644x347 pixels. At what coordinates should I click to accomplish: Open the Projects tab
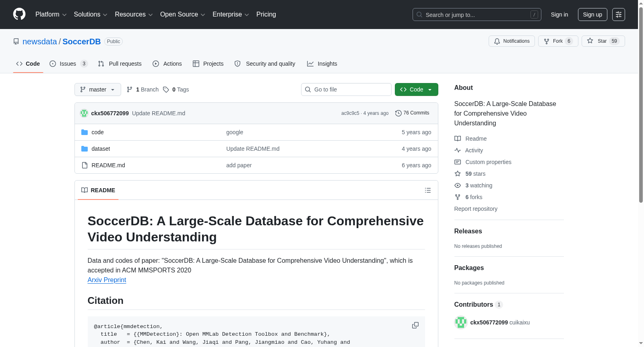(208, 64)
